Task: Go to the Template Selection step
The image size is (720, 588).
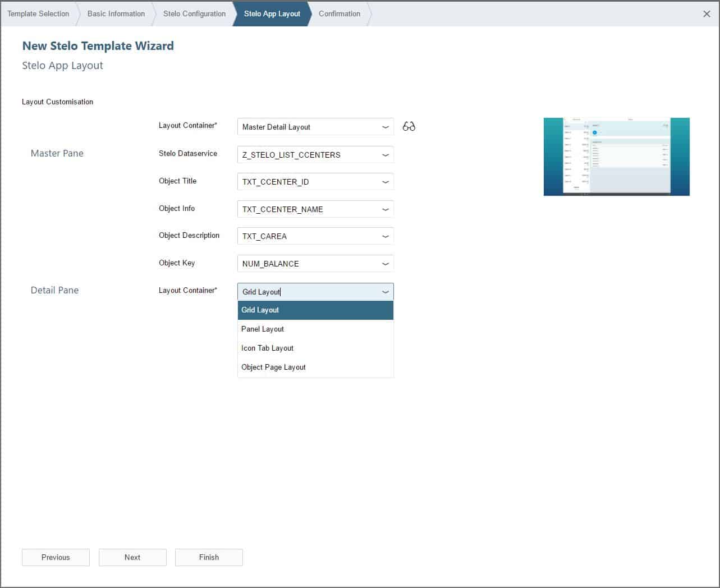Action: (x=38, y=14)
